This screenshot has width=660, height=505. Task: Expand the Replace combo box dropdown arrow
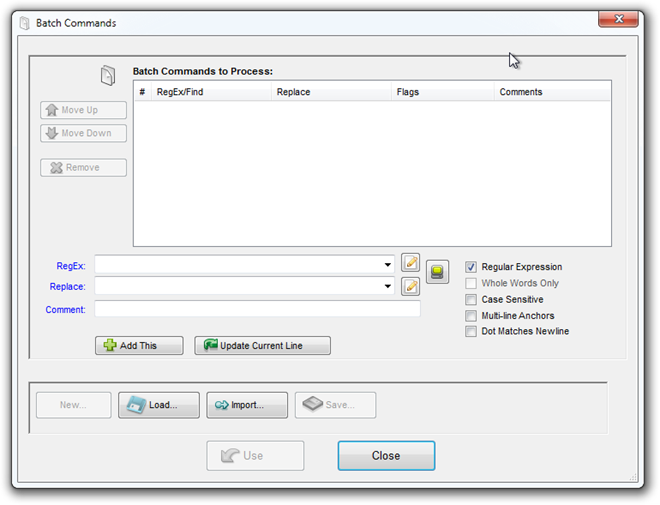388,286
